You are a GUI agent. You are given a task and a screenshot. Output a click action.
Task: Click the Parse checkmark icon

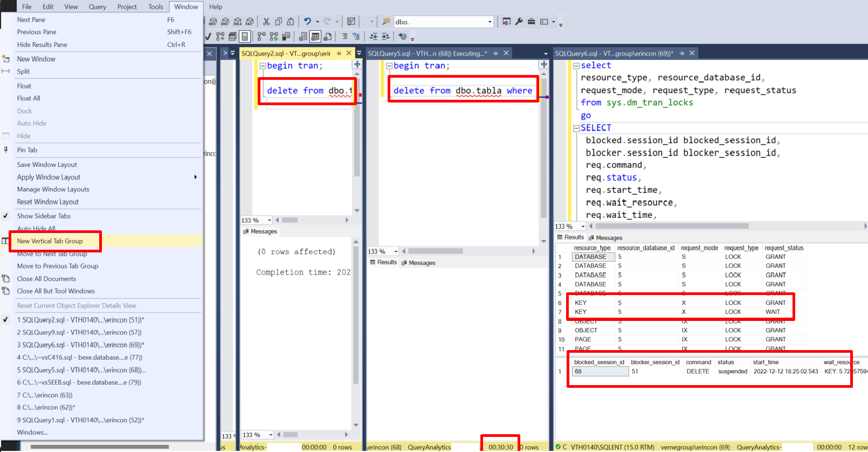[208, 36]
